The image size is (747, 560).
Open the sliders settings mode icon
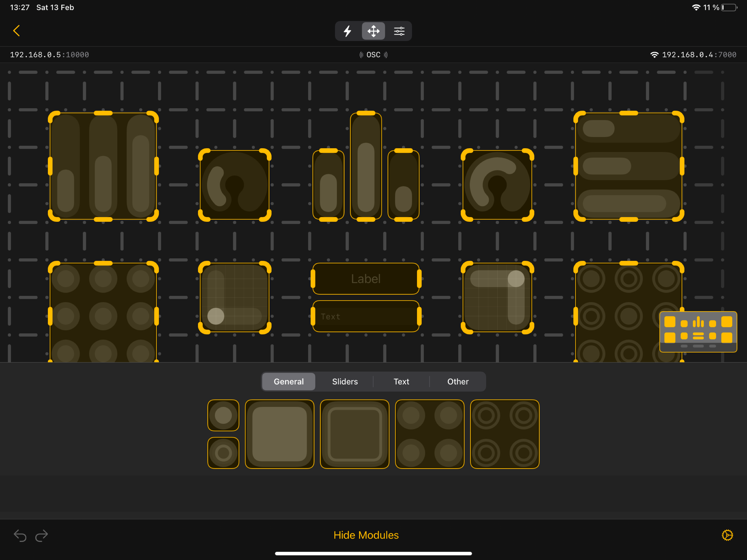[399, 31]
